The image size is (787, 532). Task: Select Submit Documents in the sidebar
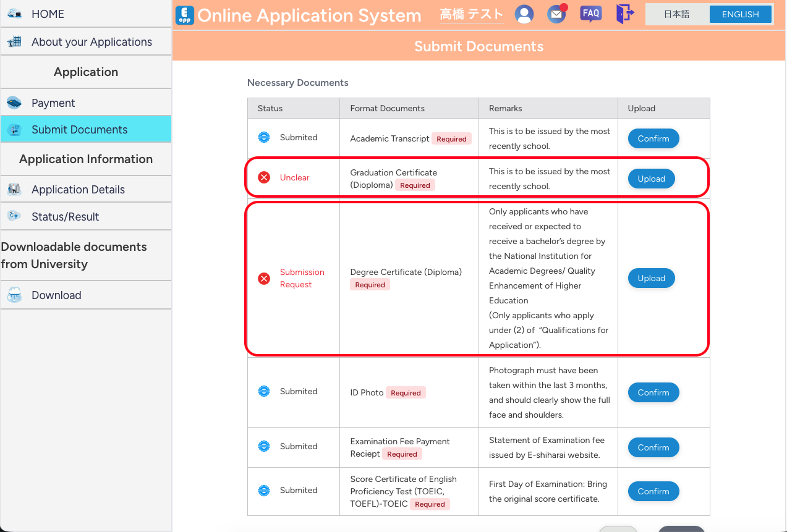[x=86, y=130]
